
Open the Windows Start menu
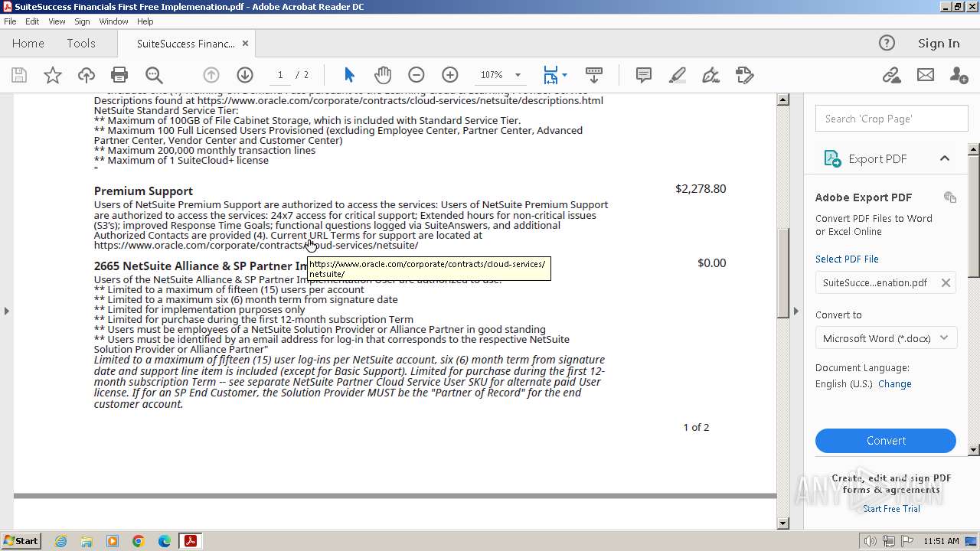(x=21, y=541)
